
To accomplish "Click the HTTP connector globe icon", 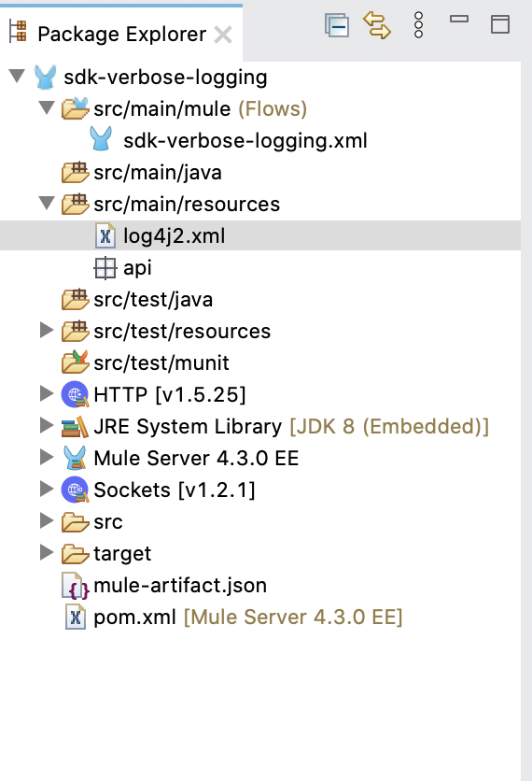I will (76, 395).
